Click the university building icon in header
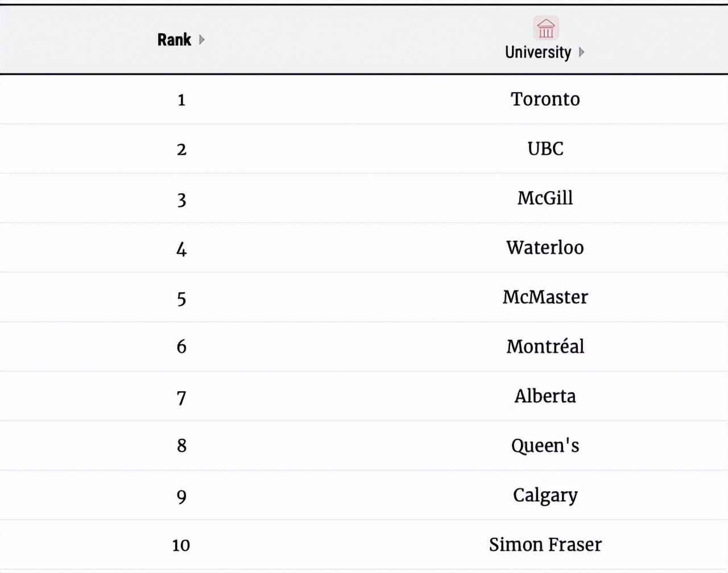728x573 pixels. coord(546,28)
